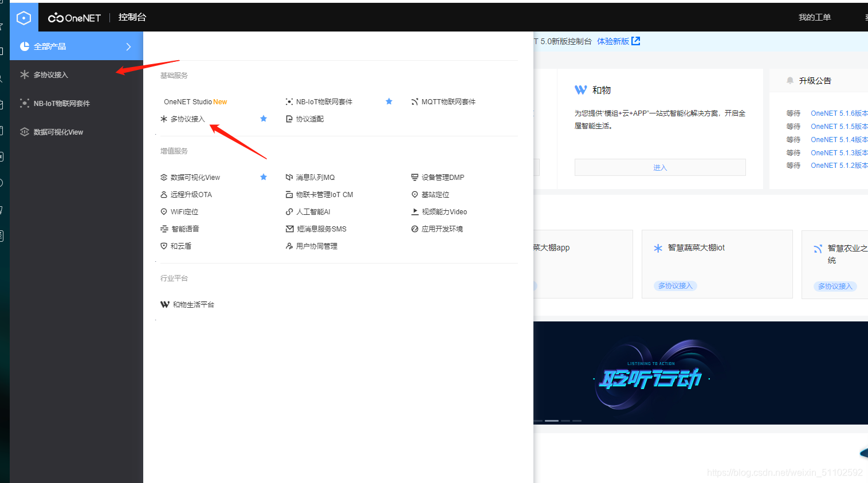Click the 视频能力Video play icon
Screen dimensions: 868x483
pos(415,212)
